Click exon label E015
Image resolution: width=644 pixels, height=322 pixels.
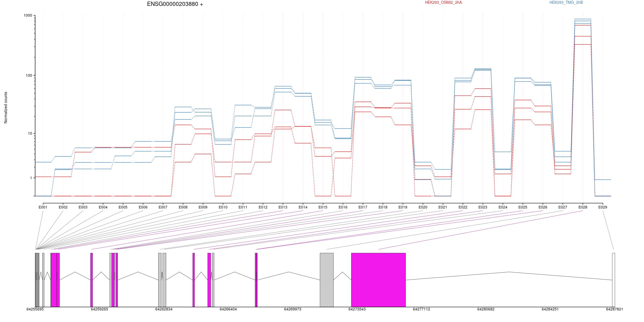point(323,207)
